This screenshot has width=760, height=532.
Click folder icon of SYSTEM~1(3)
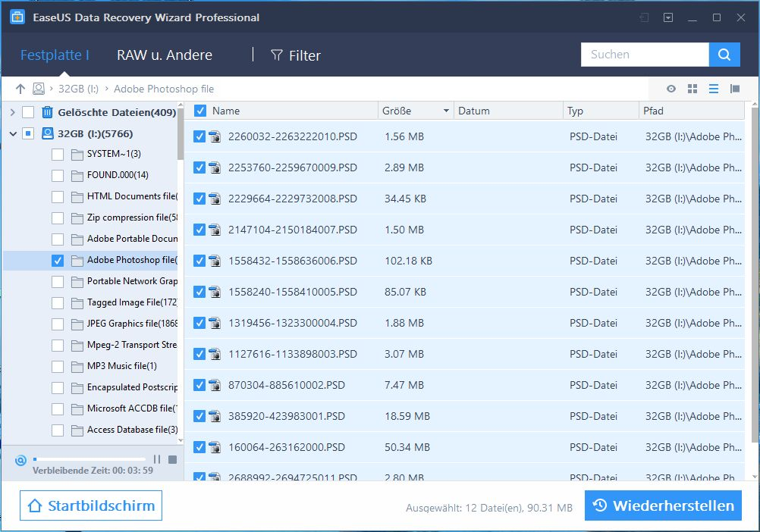tap(77, 155)
